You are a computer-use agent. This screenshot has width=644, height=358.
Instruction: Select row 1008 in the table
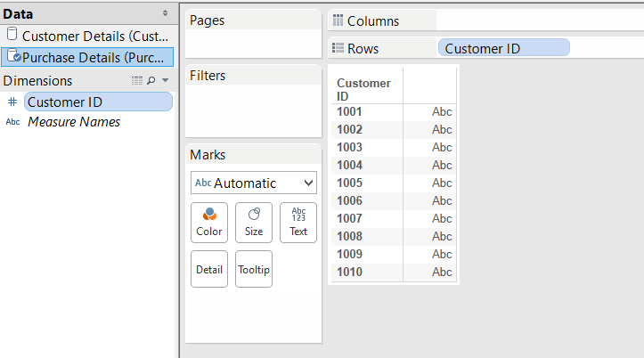click(349, 236)
